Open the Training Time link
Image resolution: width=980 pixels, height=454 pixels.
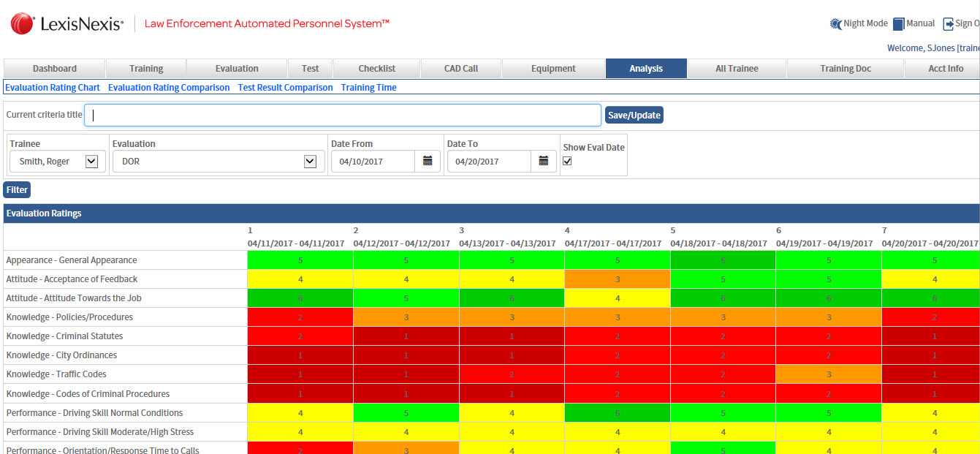pyautogui.click(x=368, y=88)
